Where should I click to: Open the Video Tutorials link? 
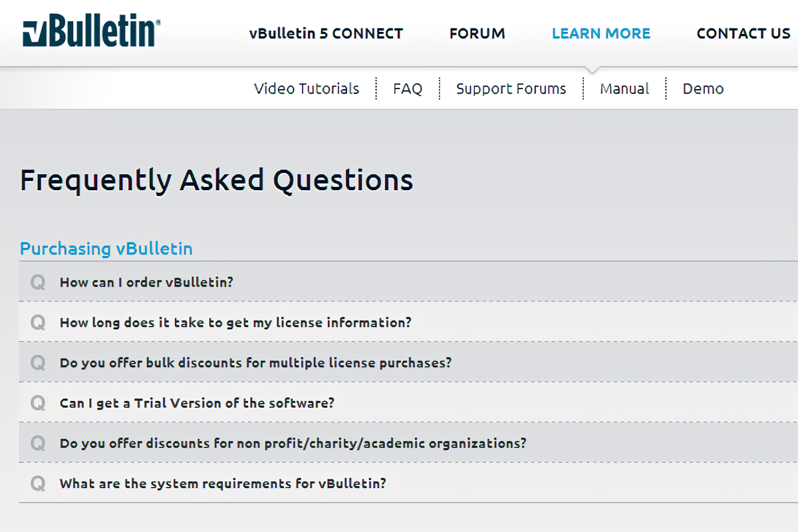[x=307, y=88]
